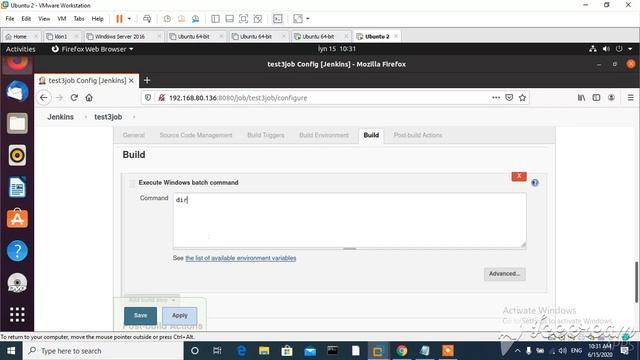Switch to the Build Triggers tab
The width and height of the screenshot is (640, 360).
(266, 135)
